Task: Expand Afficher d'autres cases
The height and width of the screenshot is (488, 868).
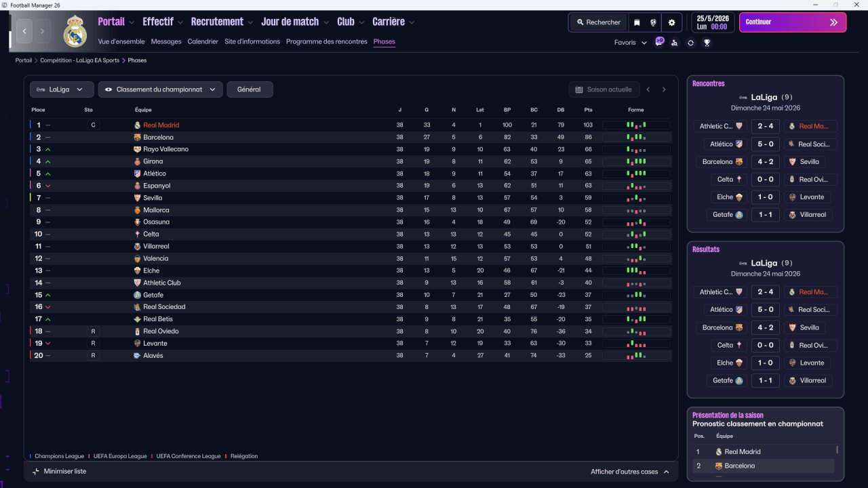Action: (x=630, y=472)
